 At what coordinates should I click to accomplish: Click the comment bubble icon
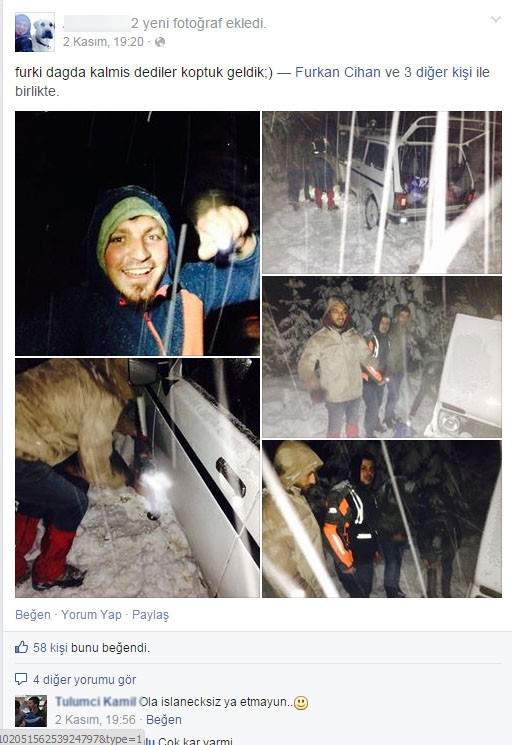point(21,678)
